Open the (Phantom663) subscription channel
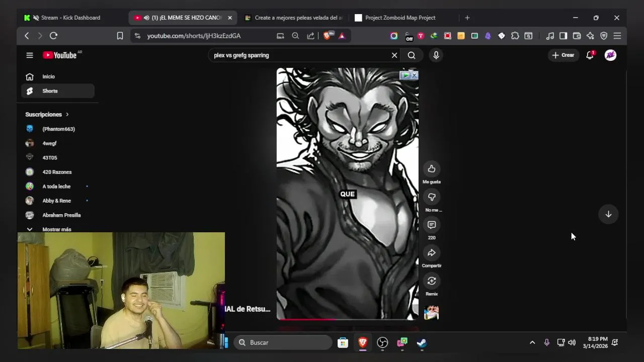 click(58, 129)
